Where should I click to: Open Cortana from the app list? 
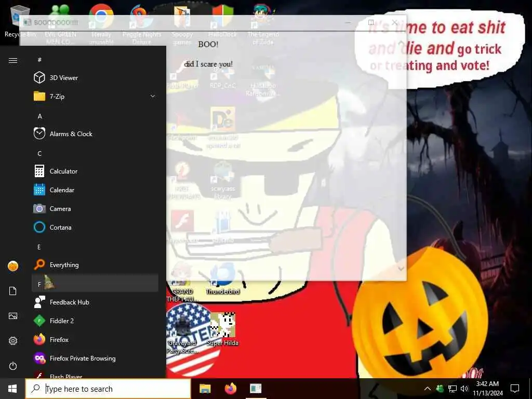point(95,228)
